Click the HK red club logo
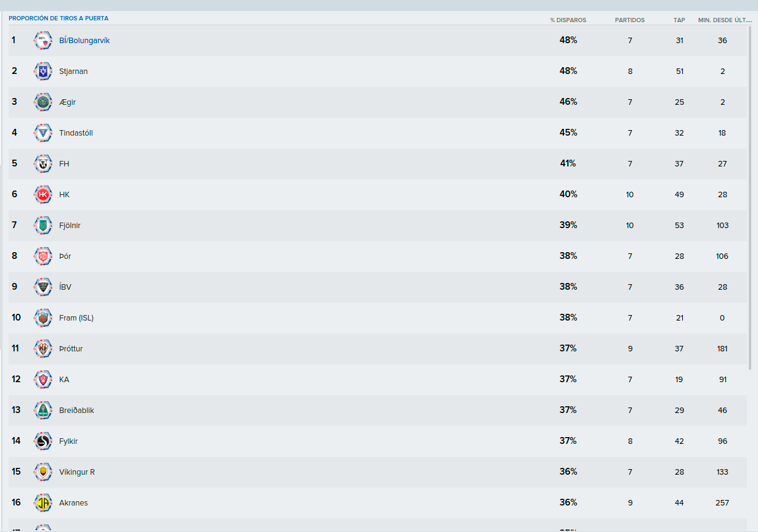The height and width of the screenshot is (532, 758). pos(43,195)
